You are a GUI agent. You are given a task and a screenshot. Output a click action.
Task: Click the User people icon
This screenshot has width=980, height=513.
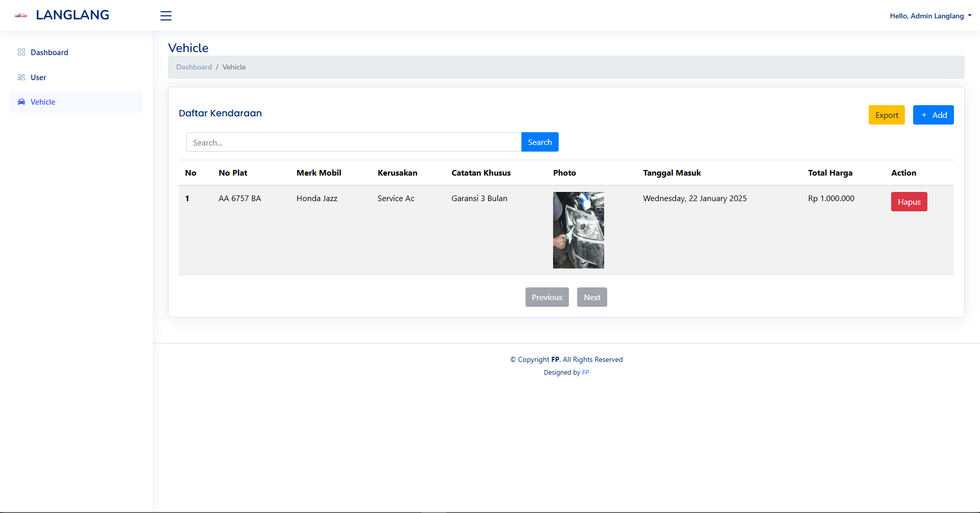coord(21,77)
